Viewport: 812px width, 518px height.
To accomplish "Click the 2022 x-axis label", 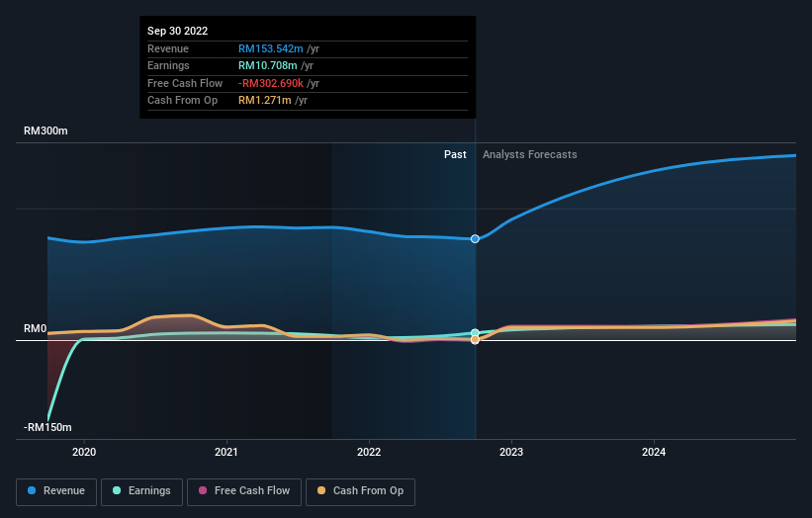I will (x=369, y=452).
